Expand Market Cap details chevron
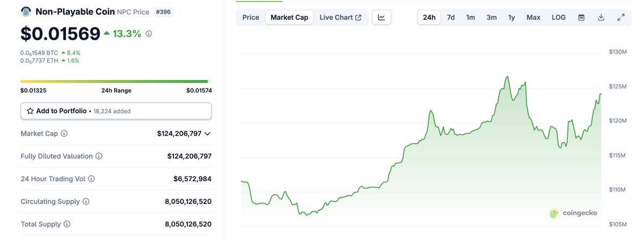The height and width of the screenshot is (241, 644). click(x=208, y=134)
